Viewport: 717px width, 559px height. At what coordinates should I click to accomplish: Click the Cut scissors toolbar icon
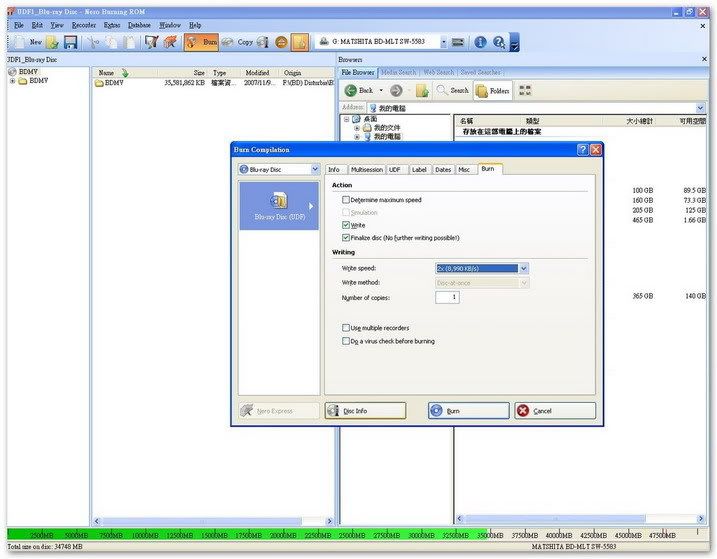pyautogui.click(x=92, y=42)
